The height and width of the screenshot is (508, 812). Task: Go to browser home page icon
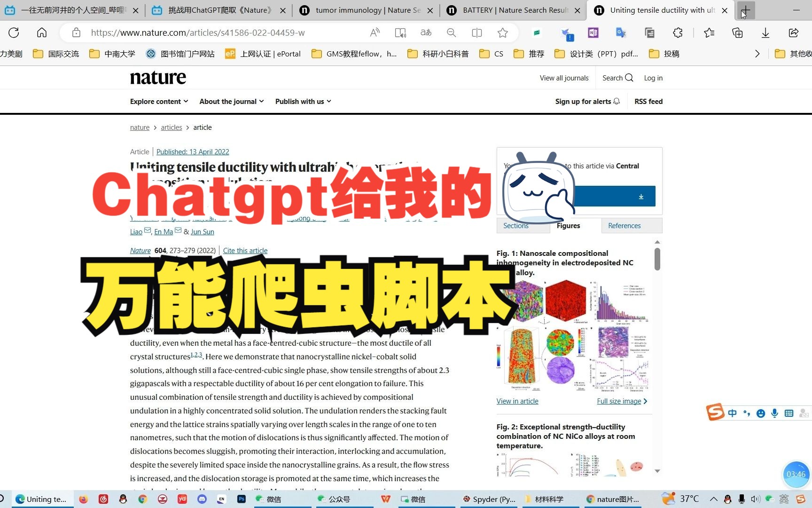tap(42, 32)
